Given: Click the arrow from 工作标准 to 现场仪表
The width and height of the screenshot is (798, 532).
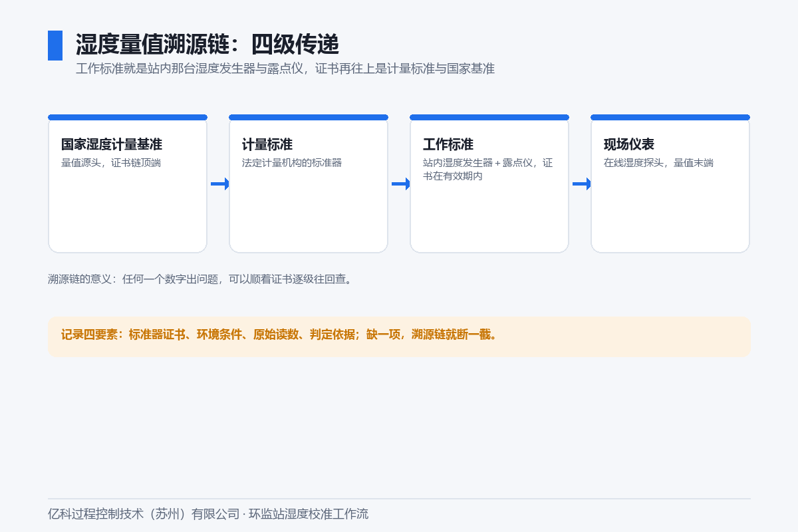Looking at the screenshot, I should tap(582, 184).
